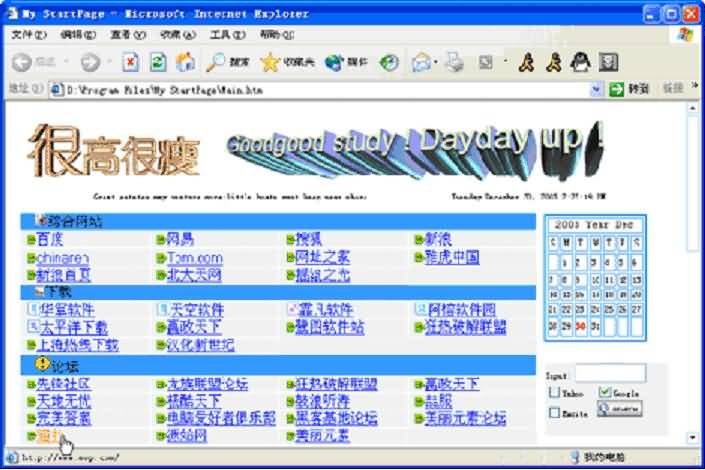This screenshot has height=470, width=705.
Task: Click the My Computer zone in status bar
Action: pos(598,458)
